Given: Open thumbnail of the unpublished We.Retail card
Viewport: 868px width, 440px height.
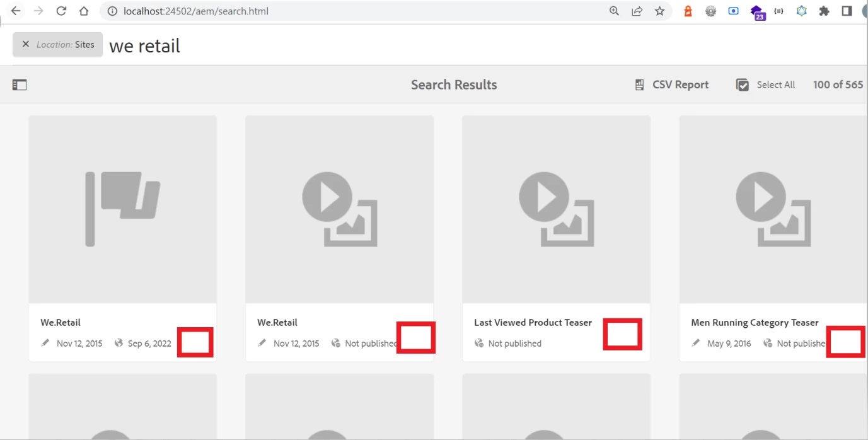Looking at the screenshot, I should (340, 209).
